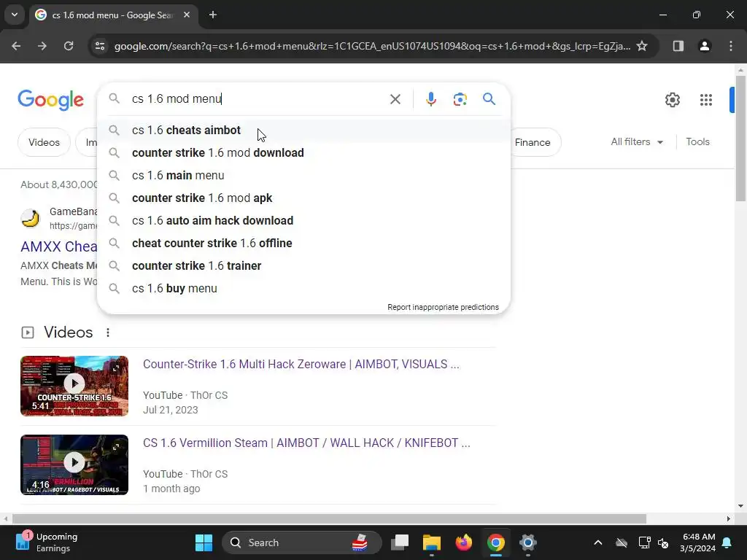Click into the Google search text field

[x=258, y=99]
